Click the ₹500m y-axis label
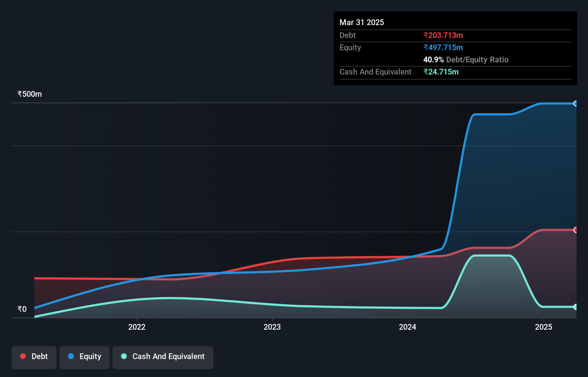The height and width of the screenshot is (377, 588). point(30,94)
